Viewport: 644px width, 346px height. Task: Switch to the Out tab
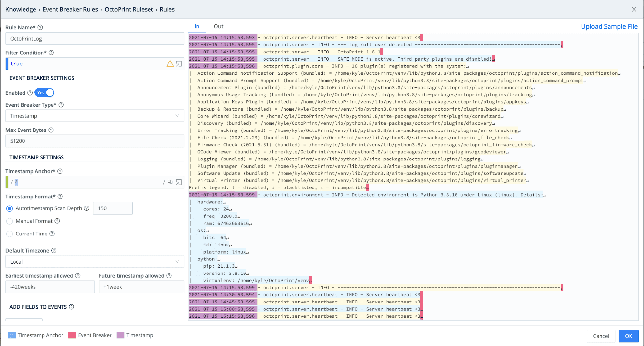point(218,27)
